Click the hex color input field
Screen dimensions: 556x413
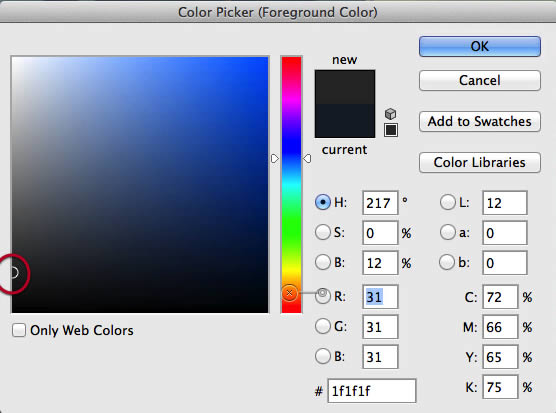tap(372, 391)
